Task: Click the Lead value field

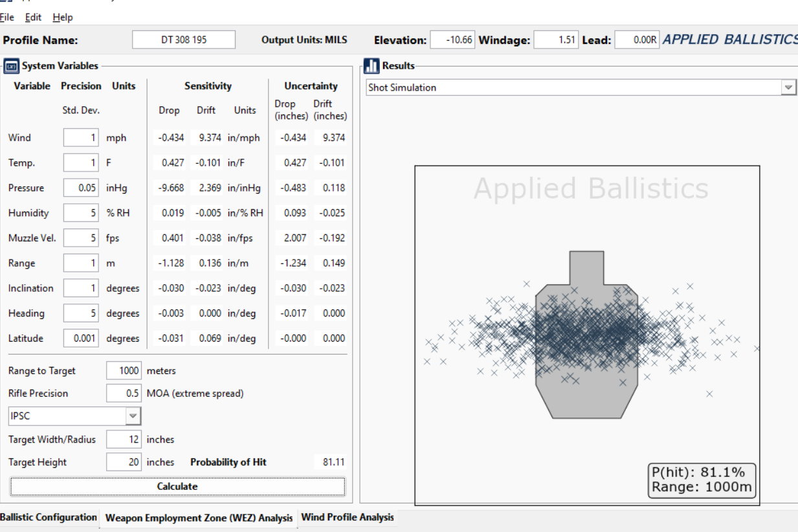Action: tap(637, 40)
